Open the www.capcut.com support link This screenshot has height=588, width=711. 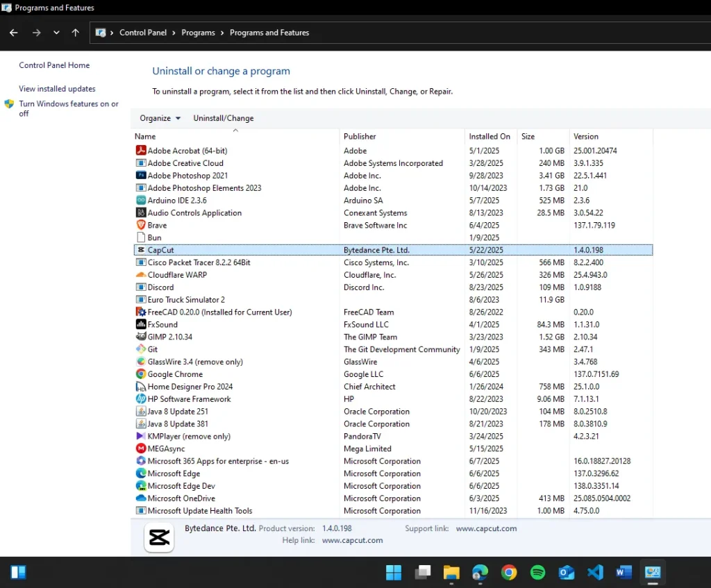click(486, 528)
